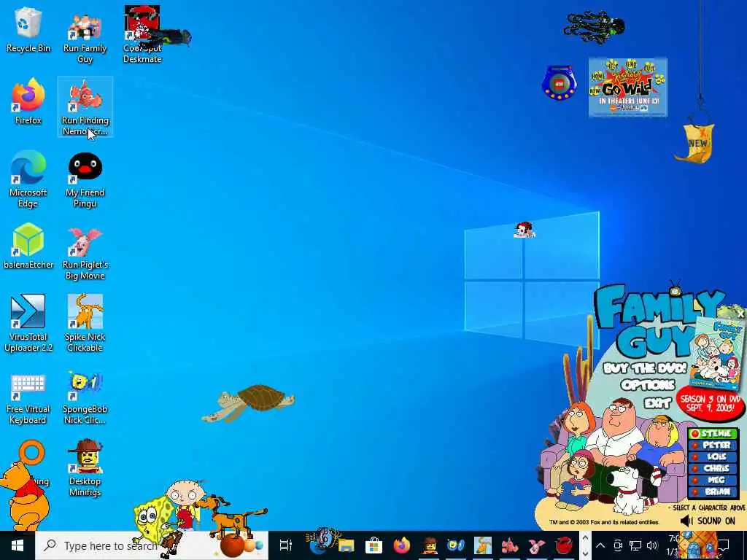Select the balenaEtcher desktop shortcut
747x560 pixels.
click(x=28, y=246)
